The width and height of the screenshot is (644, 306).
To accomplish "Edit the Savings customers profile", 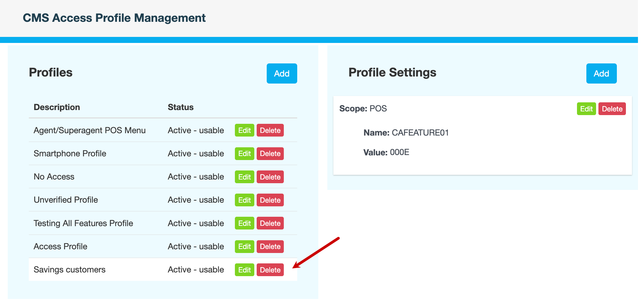I will [x=244, y=270].
